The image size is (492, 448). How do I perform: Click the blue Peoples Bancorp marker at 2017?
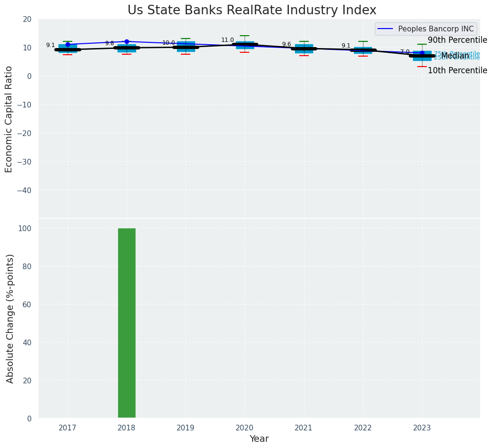(68, 44)
